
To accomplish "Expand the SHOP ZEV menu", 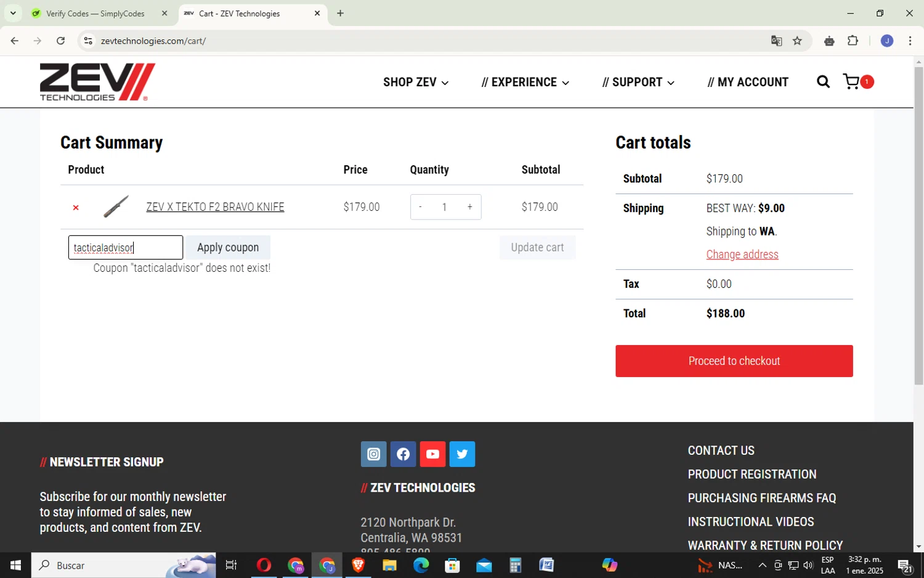I will (x=416, y=82).
